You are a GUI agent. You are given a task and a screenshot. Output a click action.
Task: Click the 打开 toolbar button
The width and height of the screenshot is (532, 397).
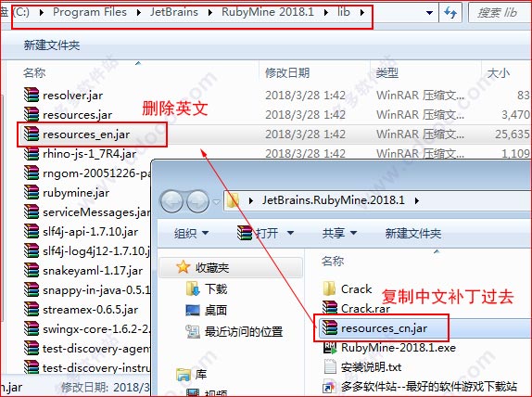pos(265,234)
